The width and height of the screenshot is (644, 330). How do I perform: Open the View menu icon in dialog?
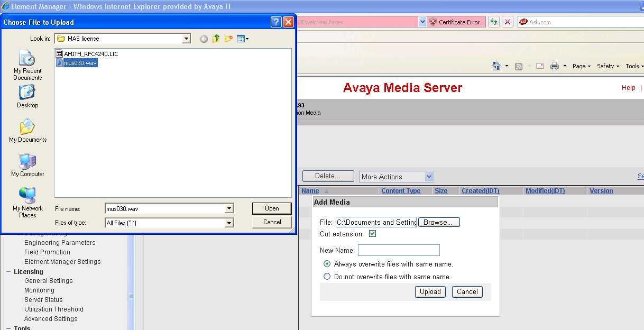coord(242,39)
